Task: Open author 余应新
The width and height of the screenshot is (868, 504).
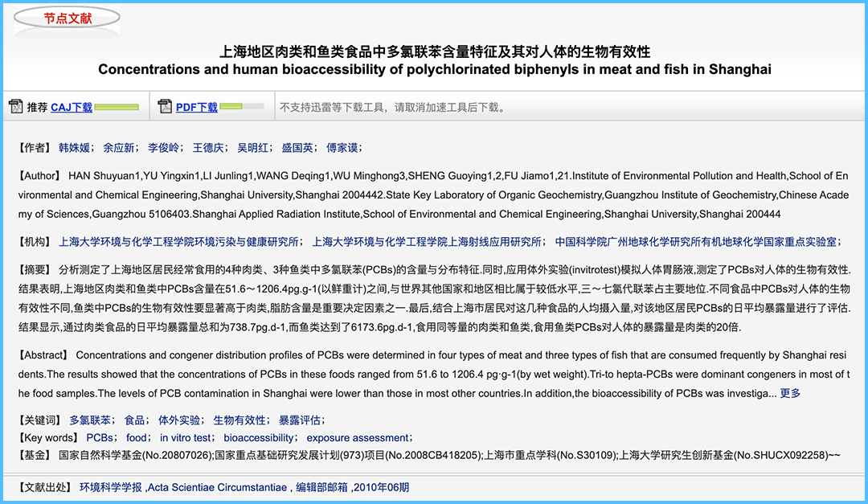Action: pos(118,148)
